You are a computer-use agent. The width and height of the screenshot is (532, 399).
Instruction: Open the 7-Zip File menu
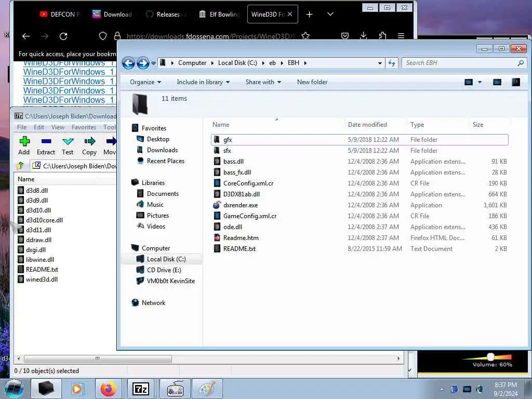click(22, 127)
